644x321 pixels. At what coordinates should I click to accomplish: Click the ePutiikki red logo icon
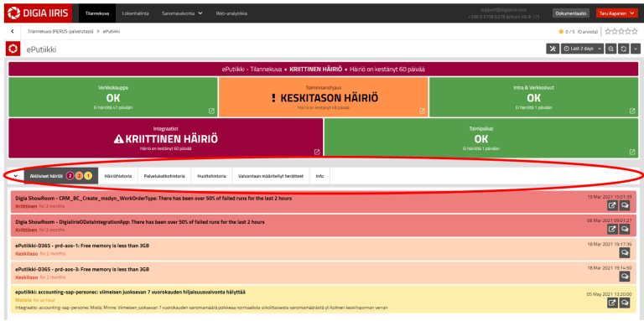pos(13,49)
